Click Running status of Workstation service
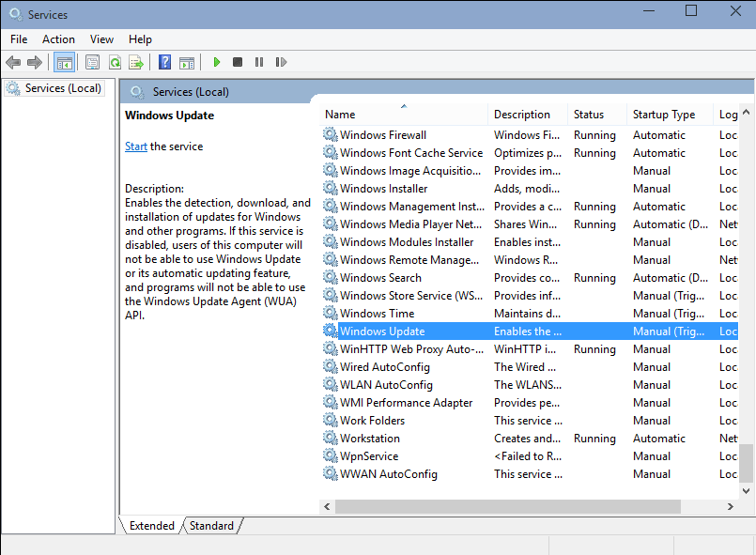This screenshot has width=756, height=555. pos(594,439)
